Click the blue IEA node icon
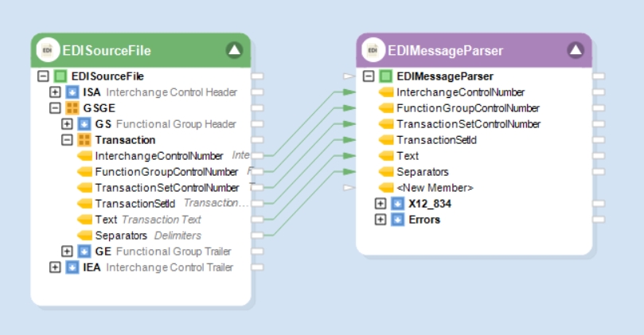Image resolution: width=644 pixels, height=335 pixels. (x=72, y=267)
